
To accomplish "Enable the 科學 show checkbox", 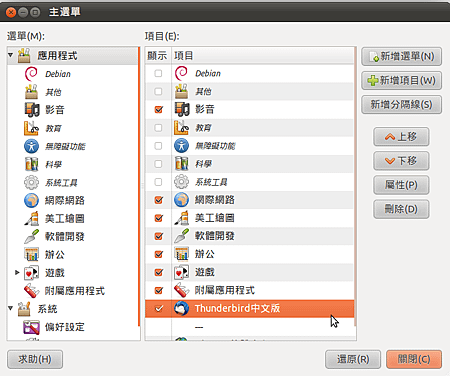I will [158, 164].
